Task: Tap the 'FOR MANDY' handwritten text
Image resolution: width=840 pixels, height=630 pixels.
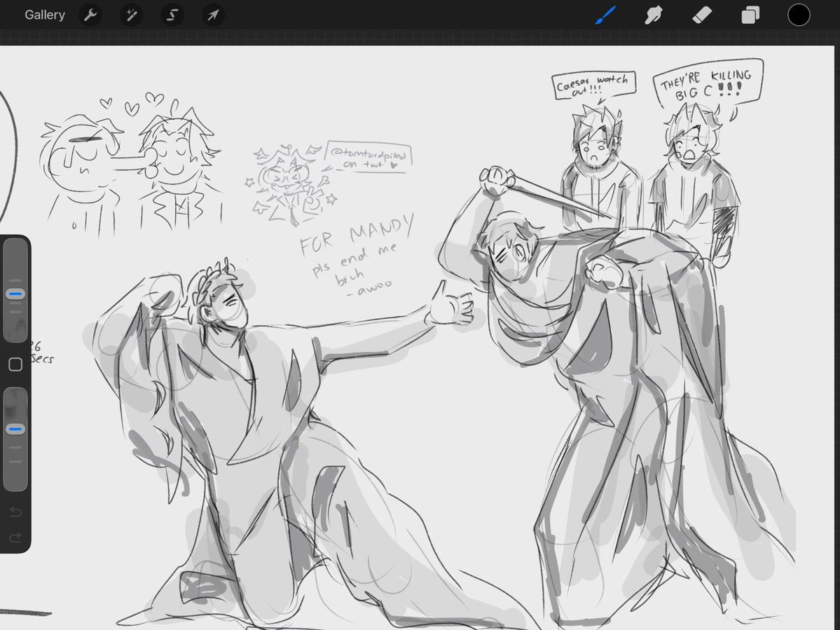Action: tap(357, 235)
